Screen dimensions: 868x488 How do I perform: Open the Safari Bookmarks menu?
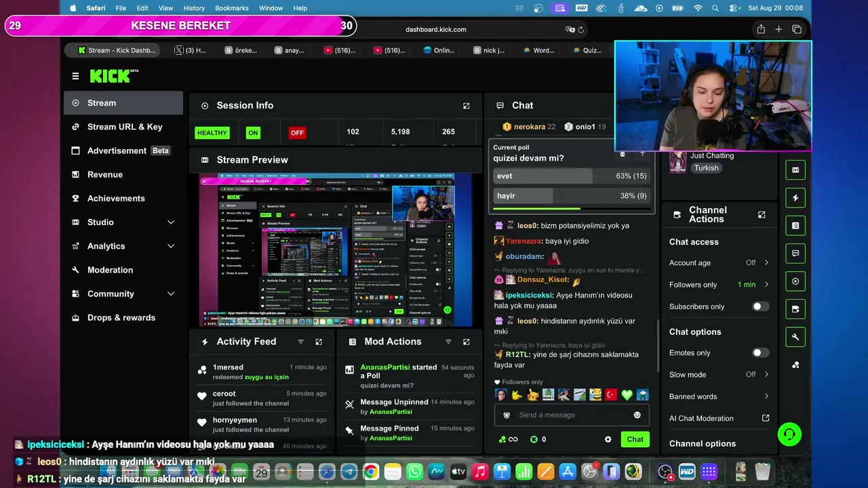tap(232, 8)
